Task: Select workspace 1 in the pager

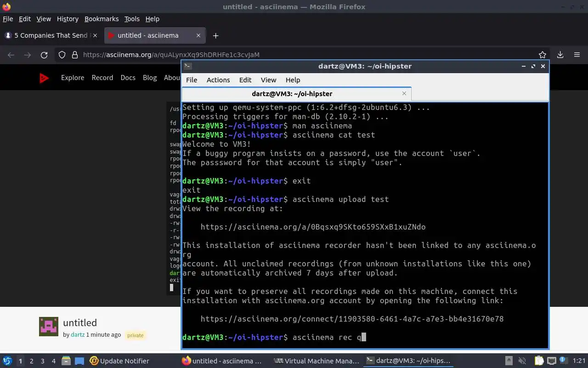Action: coord(21,361)
